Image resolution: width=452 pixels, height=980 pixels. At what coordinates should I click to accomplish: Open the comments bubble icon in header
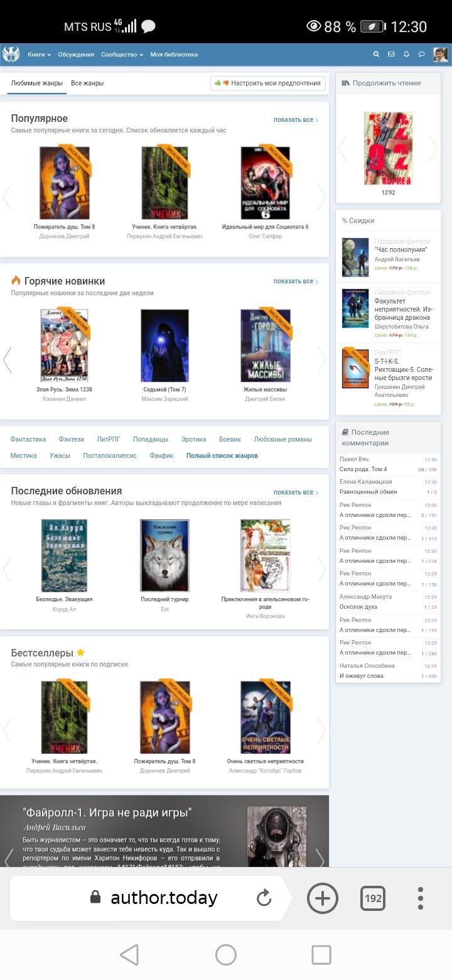[x=421, y=55]
